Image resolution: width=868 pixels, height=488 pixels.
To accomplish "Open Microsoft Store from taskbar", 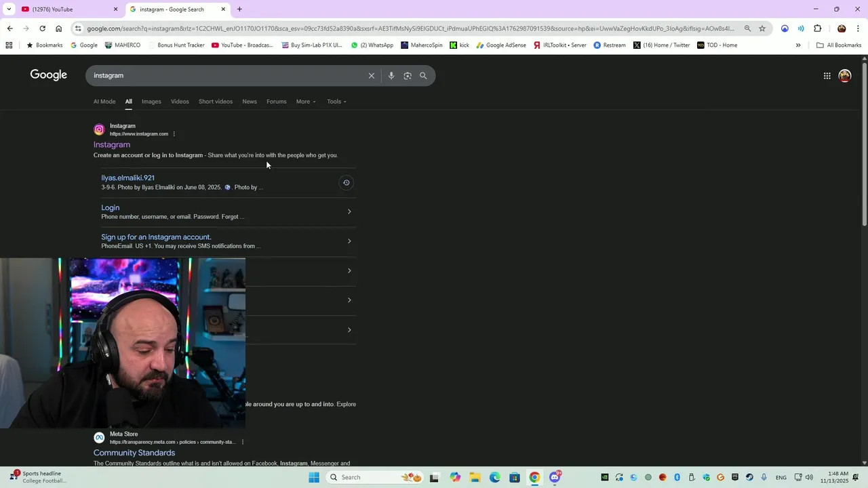I will coord(515,477).
